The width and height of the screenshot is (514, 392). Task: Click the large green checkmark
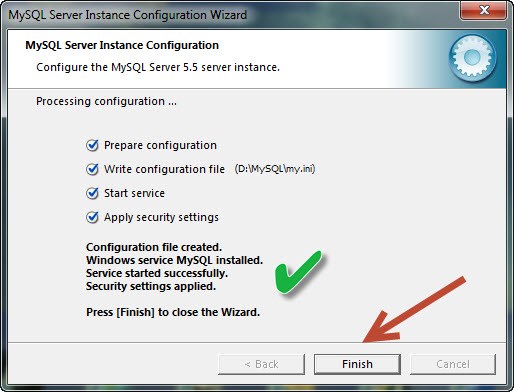[x=298, y=273]
